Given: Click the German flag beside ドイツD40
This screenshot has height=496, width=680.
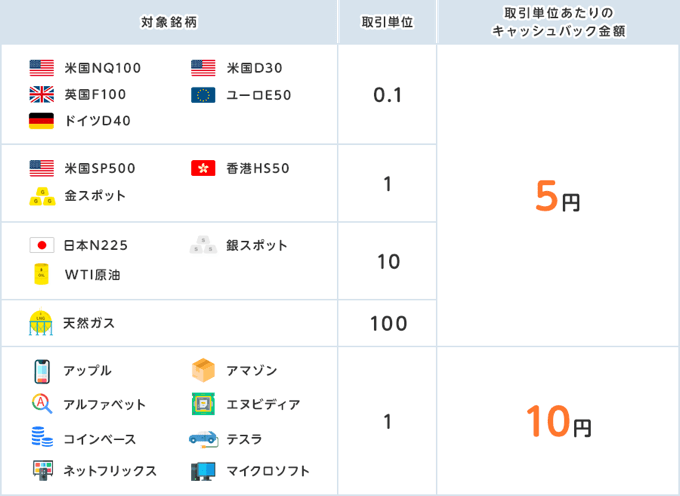Looking at the screenshot, I should click(x=42, y=121).
